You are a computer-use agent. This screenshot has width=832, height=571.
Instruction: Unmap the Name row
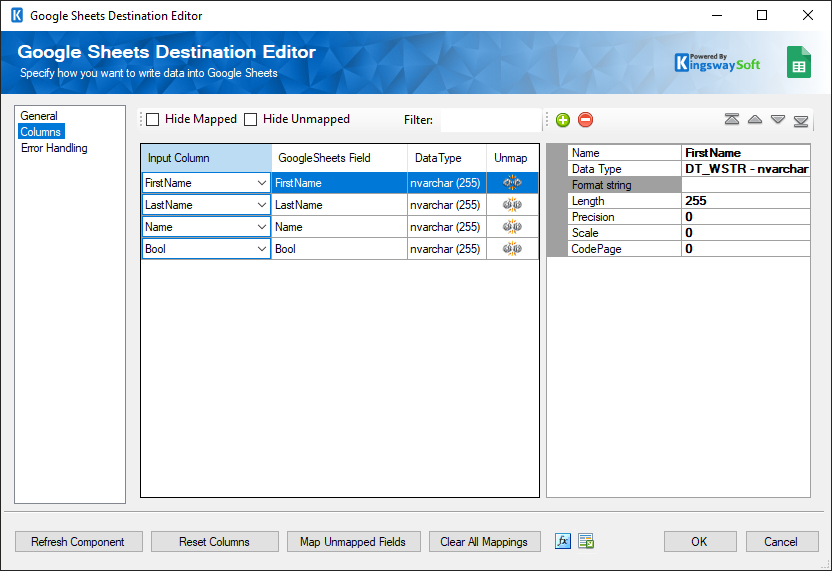click(512, 227)
